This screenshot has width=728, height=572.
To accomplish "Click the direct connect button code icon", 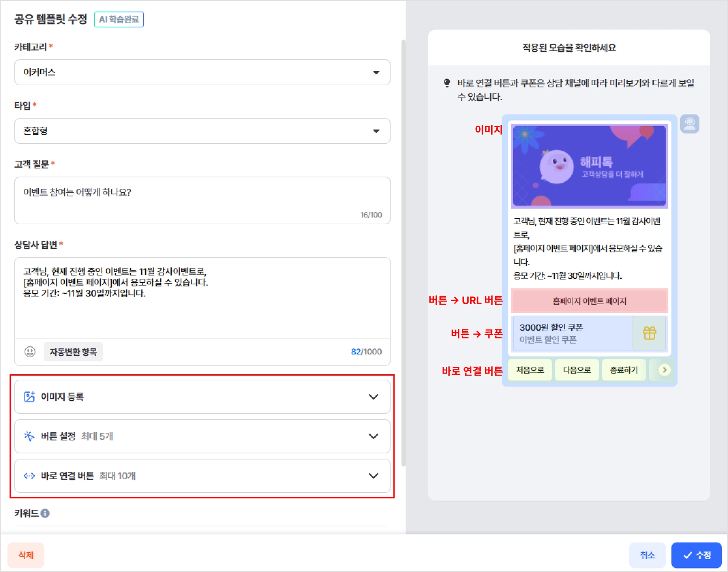I will (x=29, y=476).
